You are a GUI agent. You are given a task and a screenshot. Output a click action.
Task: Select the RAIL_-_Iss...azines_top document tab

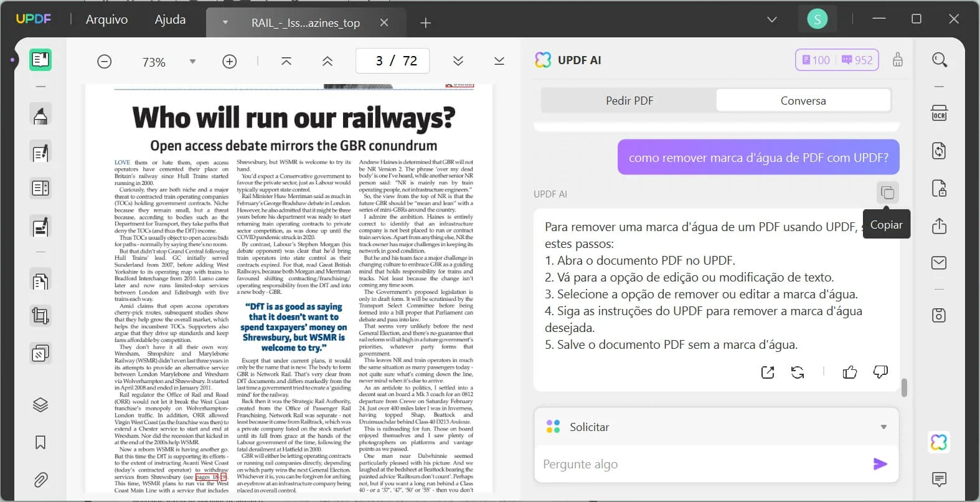pos(306,23)
